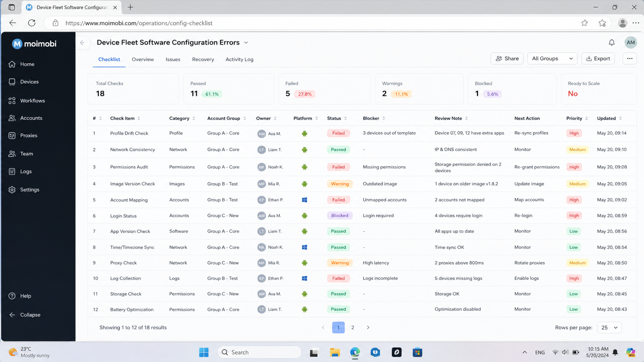The height and width of the screenshot is (362, 644).
Task: Click the Windows platform icon for Account Mapping
Action: tap(305, 200)
